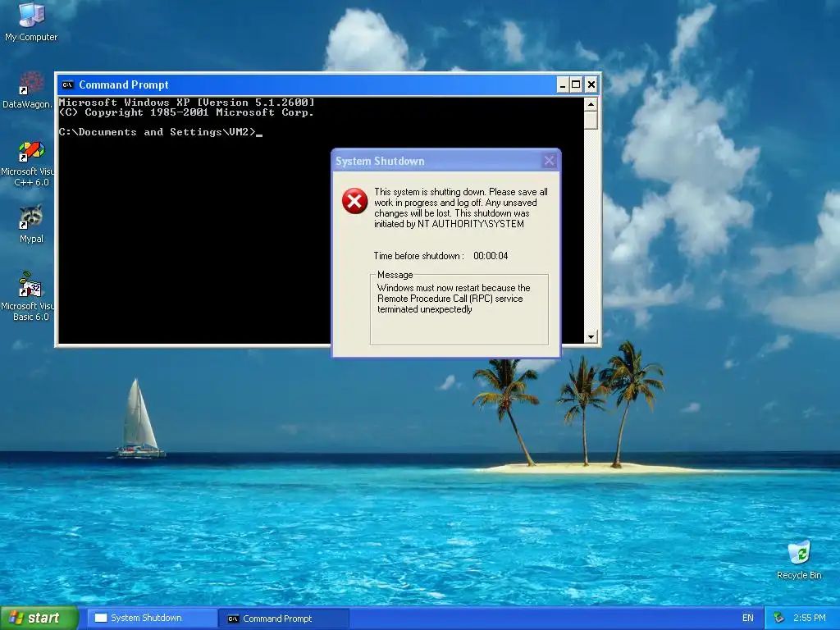Click the Command Prompt scroll down arrow
This screenshot has width=840, height=630.
591,336
